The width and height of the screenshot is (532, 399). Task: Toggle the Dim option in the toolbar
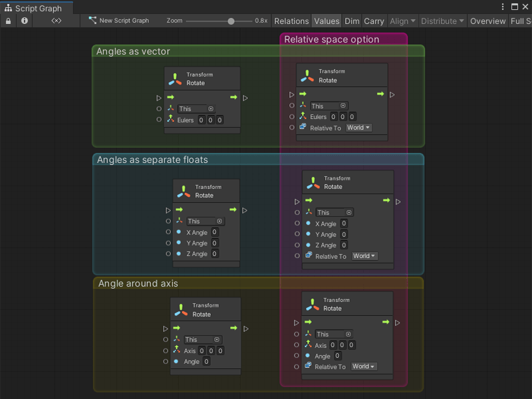352,21
